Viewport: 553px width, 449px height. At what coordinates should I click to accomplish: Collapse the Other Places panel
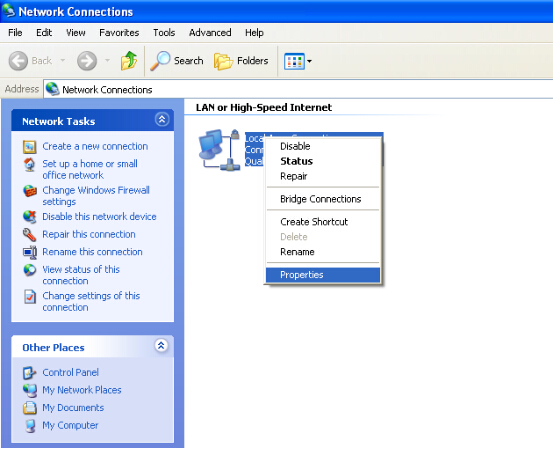[161, 346]
